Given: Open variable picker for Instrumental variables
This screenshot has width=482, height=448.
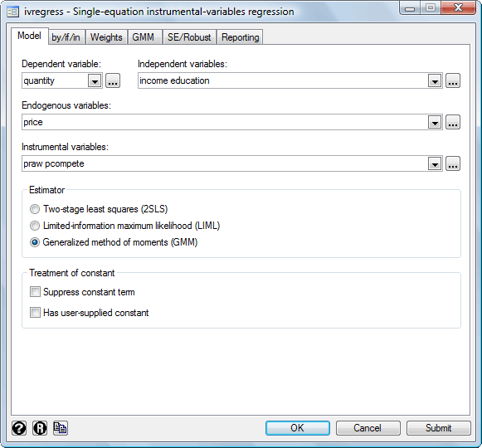Looking at the screenshot, I should tap(453, 163).
